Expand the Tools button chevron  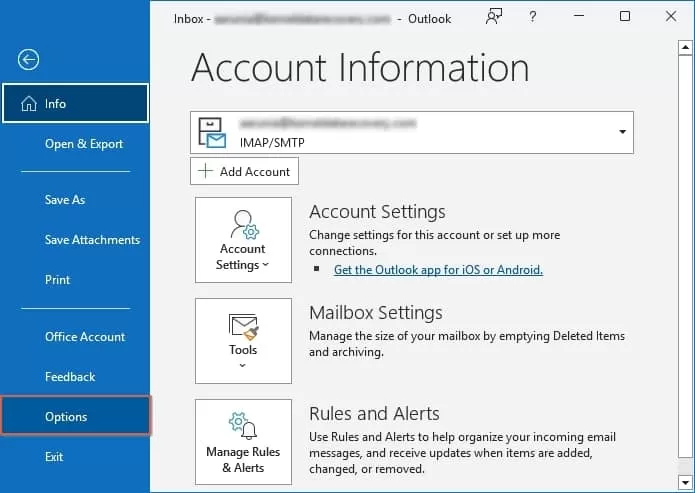click(242, 365)
